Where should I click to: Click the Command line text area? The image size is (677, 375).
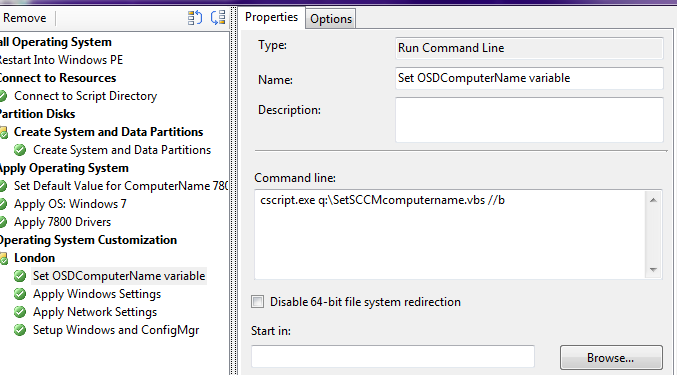click(x=450, y=234)
